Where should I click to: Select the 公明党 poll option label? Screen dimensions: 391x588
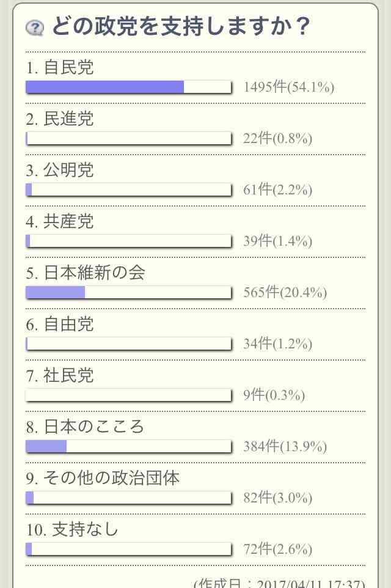(x=60, y=171)
